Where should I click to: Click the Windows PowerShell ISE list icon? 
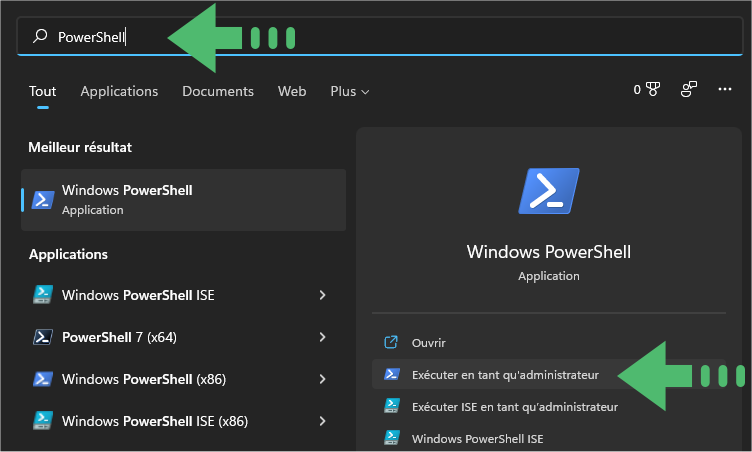click(x=43, y=295)
